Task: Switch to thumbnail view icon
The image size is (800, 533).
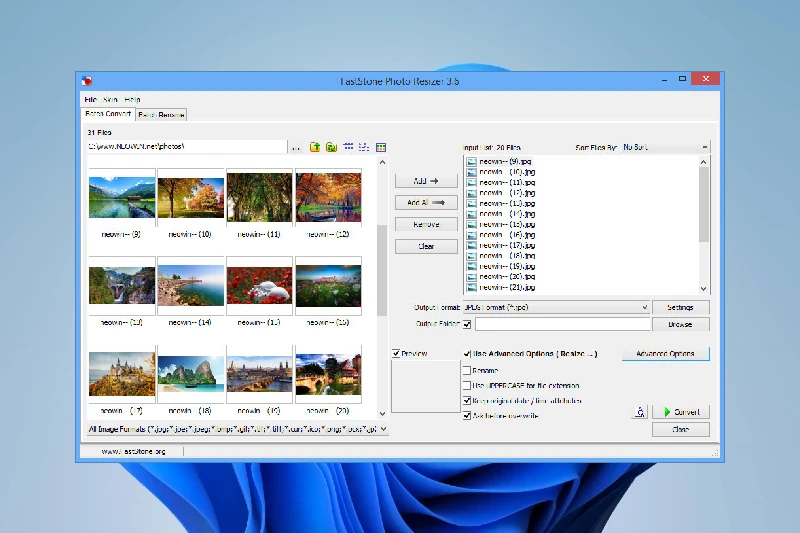Action: click(x=348, y=147)
